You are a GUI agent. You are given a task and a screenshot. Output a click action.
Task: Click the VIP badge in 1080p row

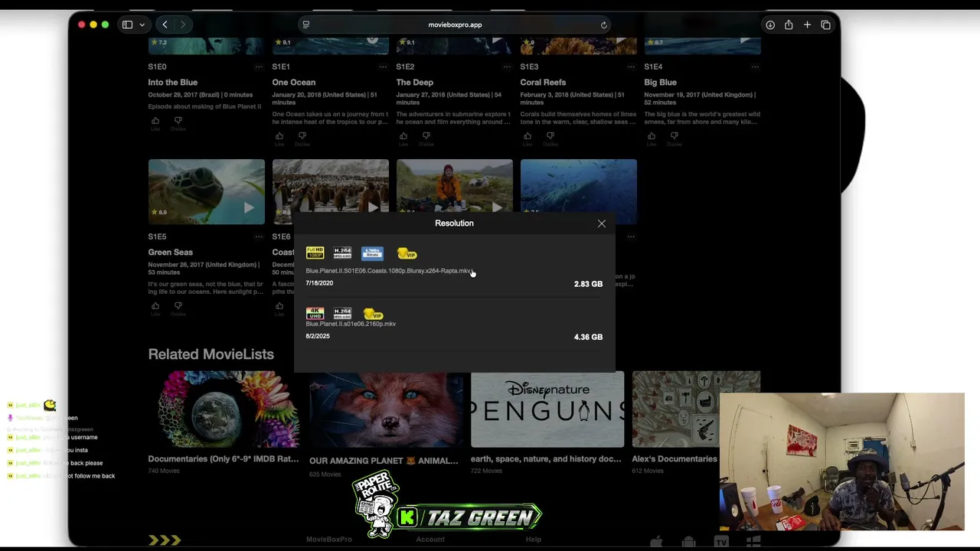point(407,253)
